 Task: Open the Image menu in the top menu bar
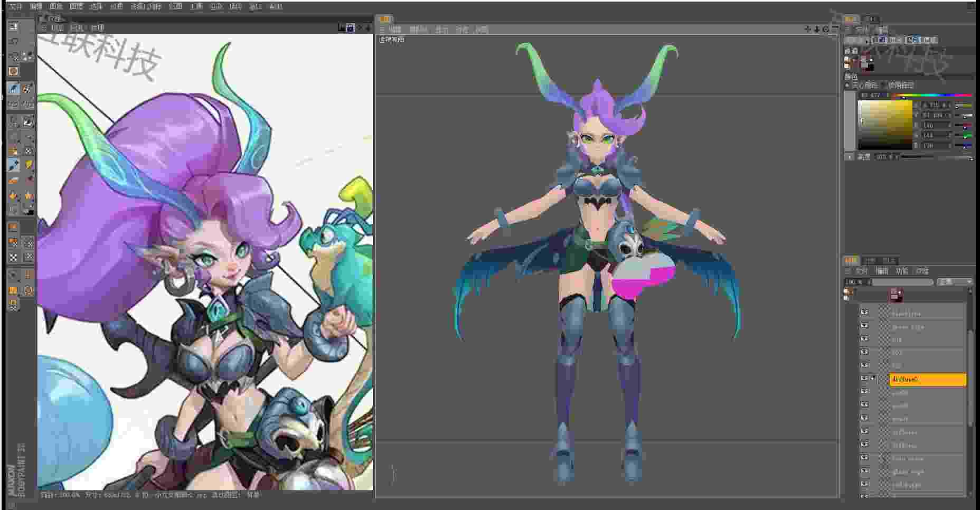(x=56, y=6)
